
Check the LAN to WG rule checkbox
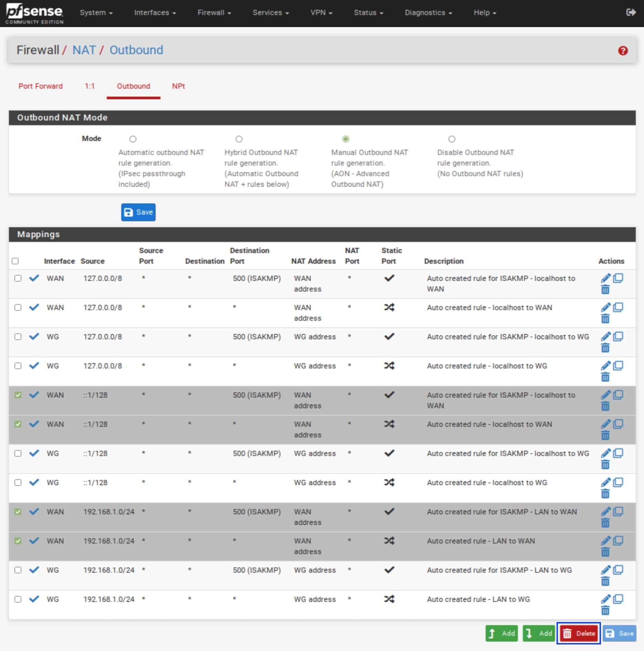[18, 599]
